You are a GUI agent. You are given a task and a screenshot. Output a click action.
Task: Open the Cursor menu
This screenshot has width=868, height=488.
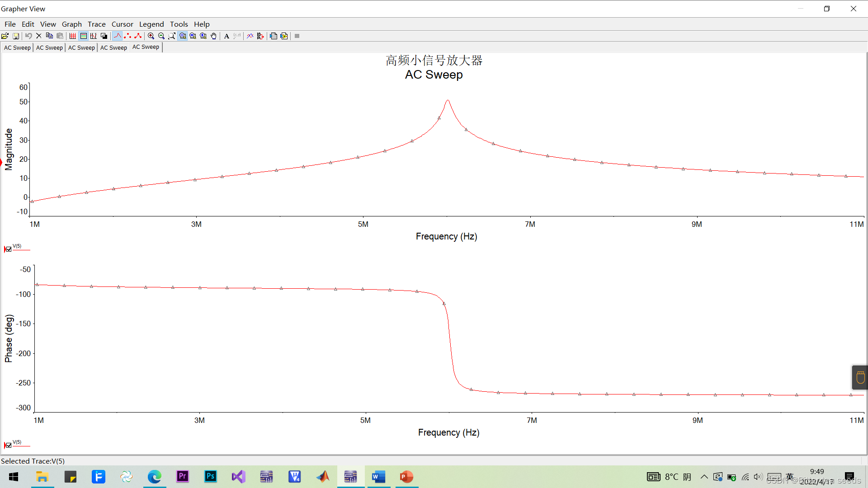122,24
